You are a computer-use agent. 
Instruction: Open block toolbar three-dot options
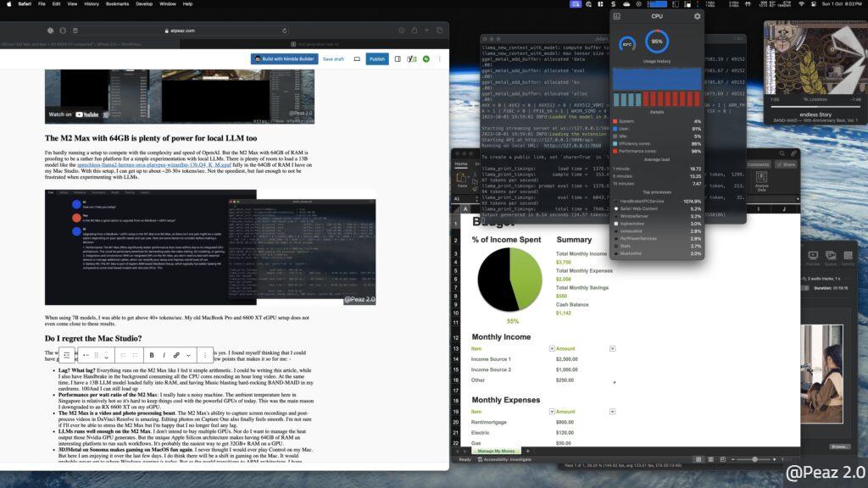(x=205, y=355)
